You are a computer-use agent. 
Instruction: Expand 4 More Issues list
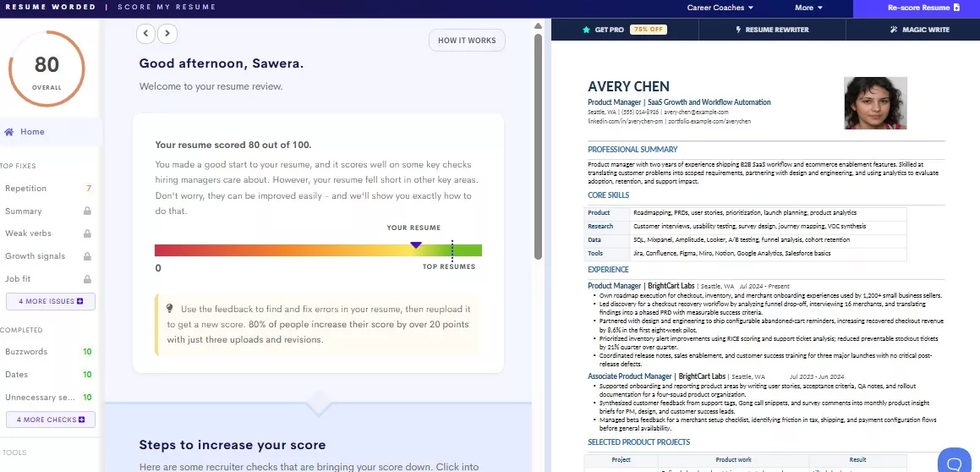51,301
